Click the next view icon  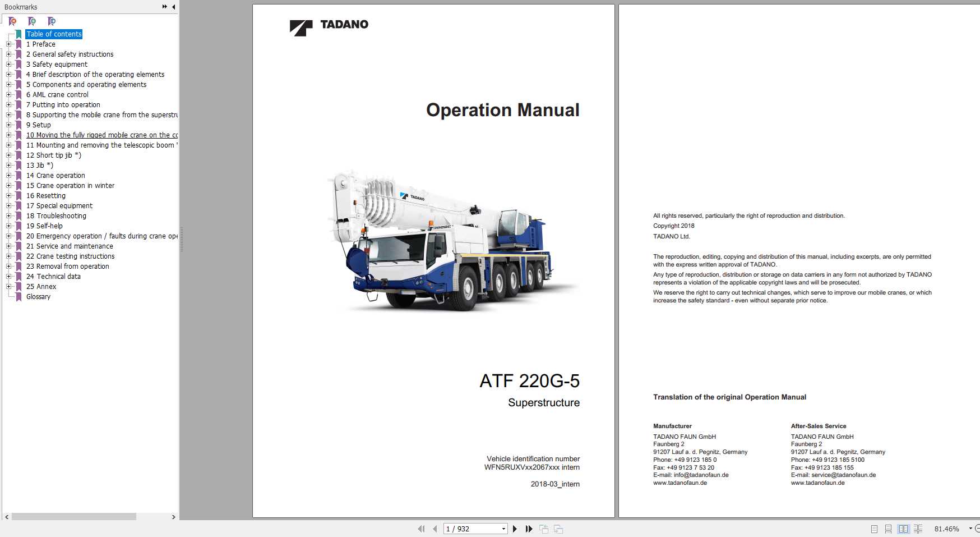coord(558,529)
